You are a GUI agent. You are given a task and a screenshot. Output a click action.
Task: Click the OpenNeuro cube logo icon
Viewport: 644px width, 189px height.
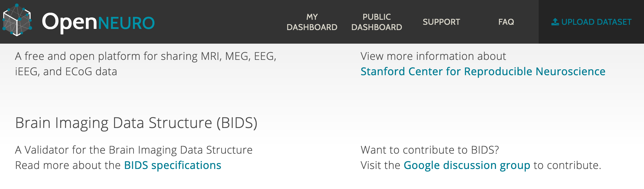[x=17, y=20]
